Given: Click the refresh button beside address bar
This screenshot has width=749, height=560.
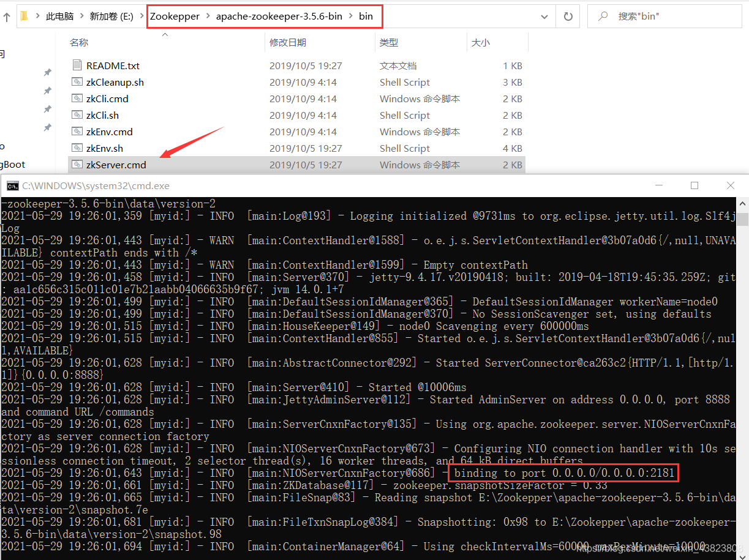Looking at the screenshot, I should pyautogui.click(x=568, y=17).
